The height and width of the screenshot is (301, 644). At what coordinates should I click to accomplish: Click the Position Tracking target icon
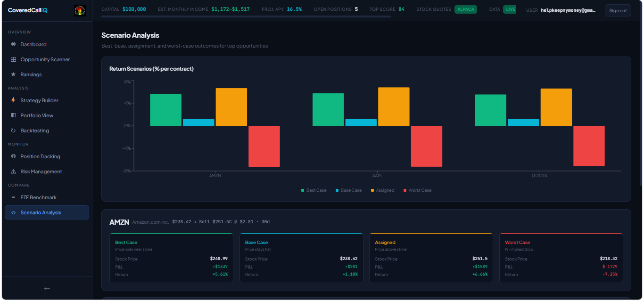coord(13,156)
